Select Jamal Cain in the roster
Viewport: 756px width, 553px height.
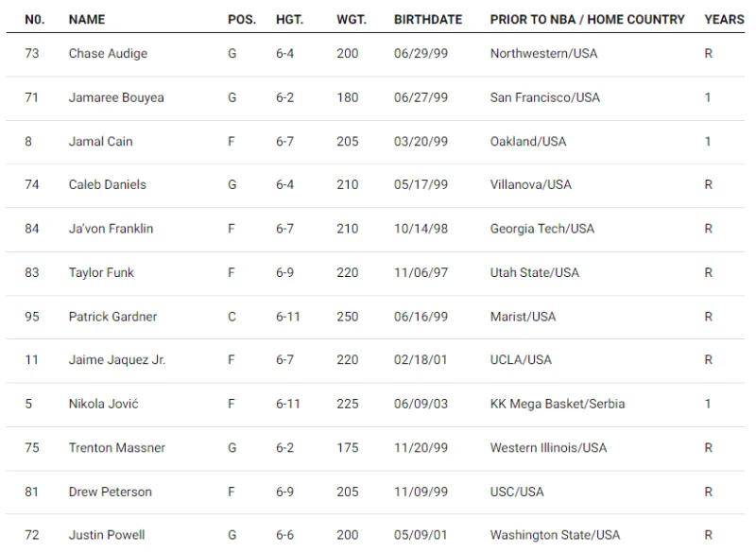point(100,141)
